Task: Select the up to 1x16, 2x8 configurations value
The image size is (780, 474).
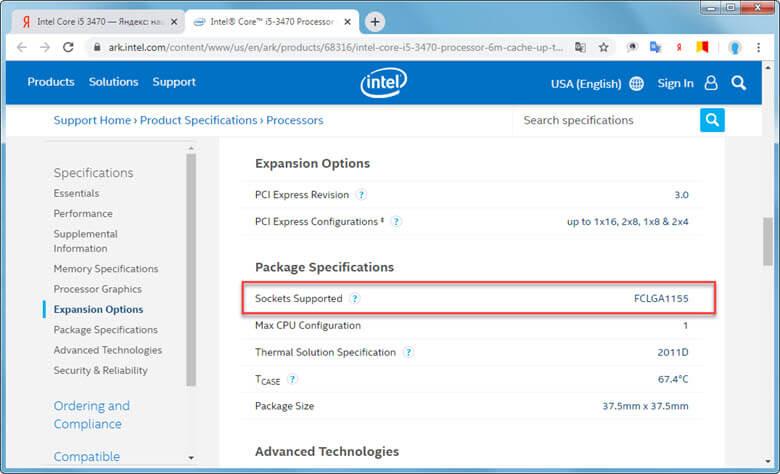Action: pos(628,221)
